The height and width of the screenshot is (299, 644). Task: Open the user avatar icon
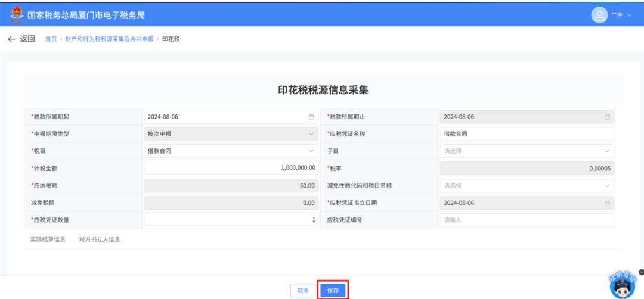point(599,15)
